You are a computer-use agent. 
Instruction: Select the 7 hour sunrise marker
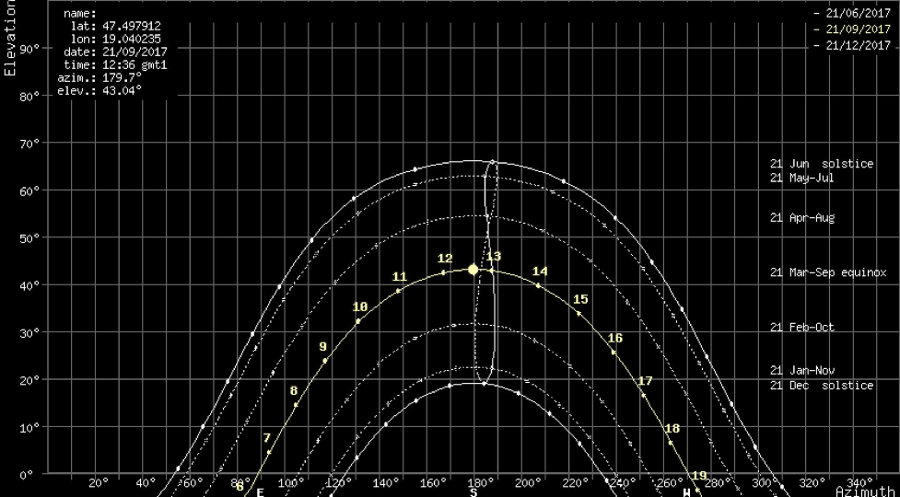tap(267, 438)
